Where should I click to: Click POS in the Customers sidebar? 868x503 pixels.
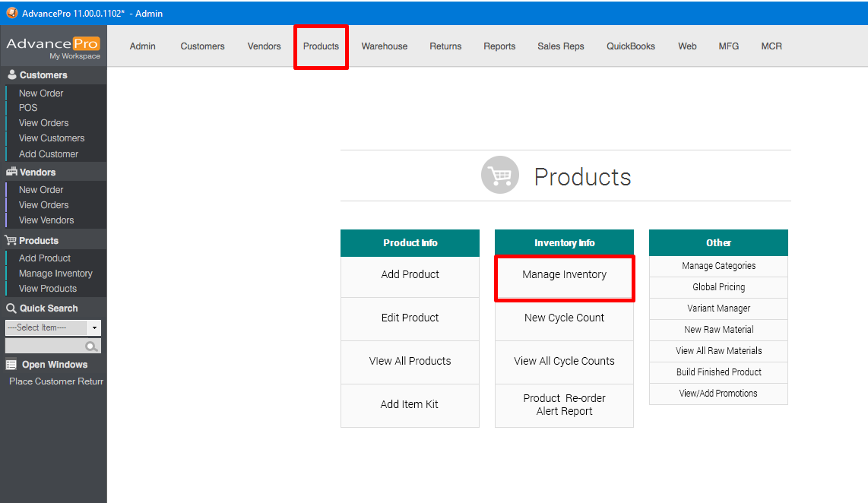pos(28,108)
